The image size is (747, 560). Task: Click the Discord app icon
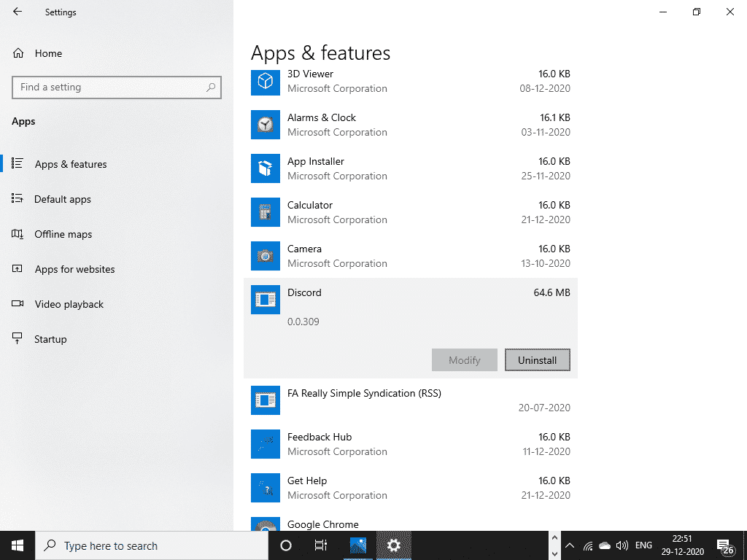pyautogui.click(x=265, y=300)
